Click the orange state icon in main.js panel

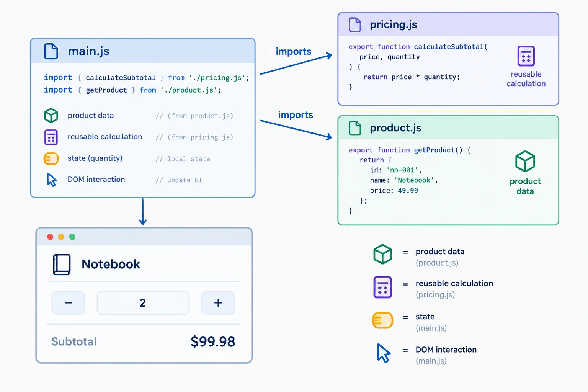pos(51,158)
